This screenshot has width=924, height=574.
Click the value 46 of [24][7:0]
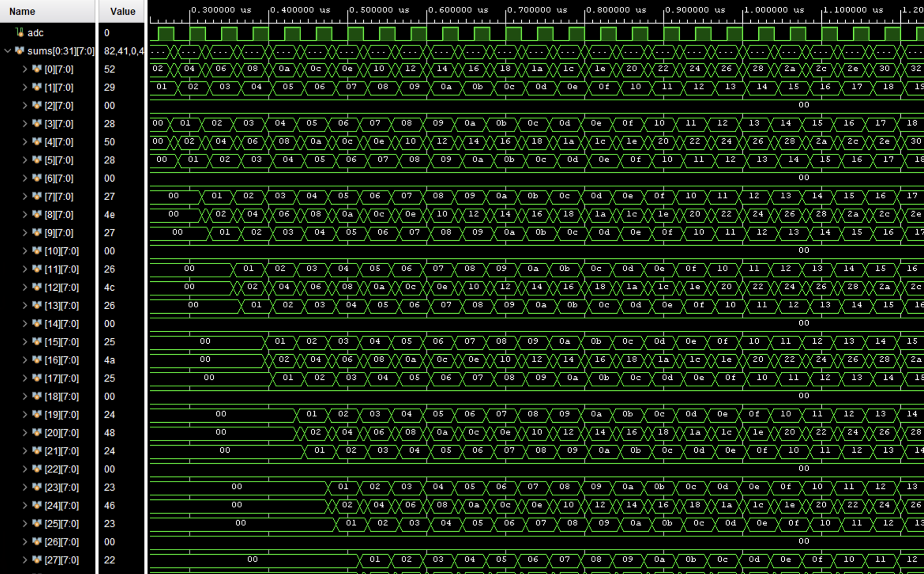click(109, 505)
